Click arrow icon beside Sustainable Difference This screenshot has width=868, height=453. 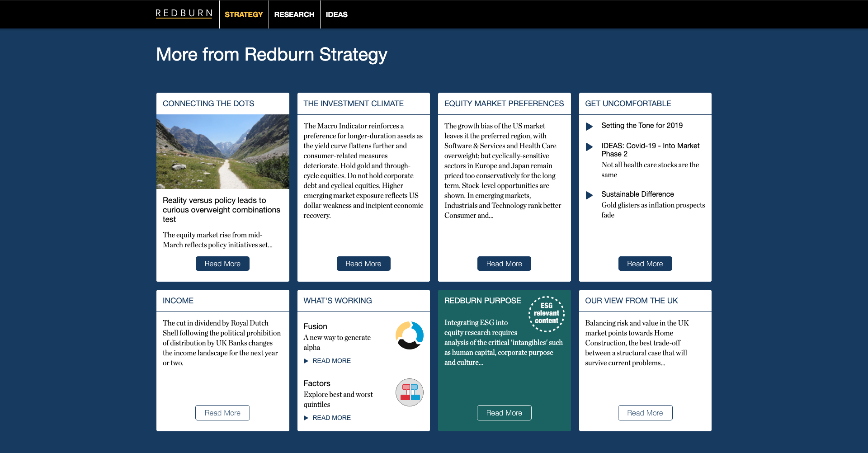coord(589,195)
